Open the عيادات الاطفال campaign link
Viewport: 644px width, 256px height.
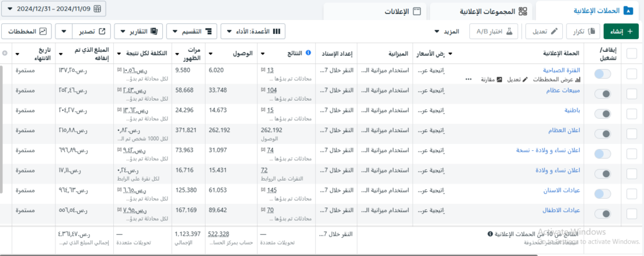(562, 210)
